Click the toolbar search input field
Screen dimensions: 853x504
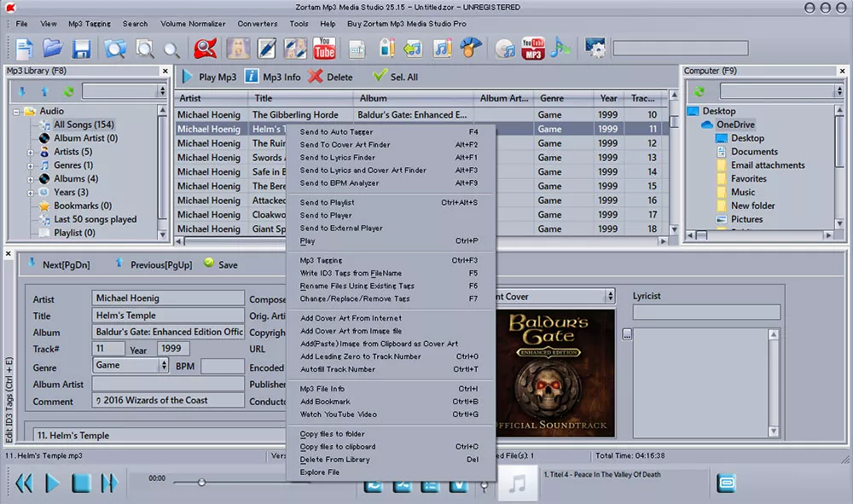tap(681, 49)
